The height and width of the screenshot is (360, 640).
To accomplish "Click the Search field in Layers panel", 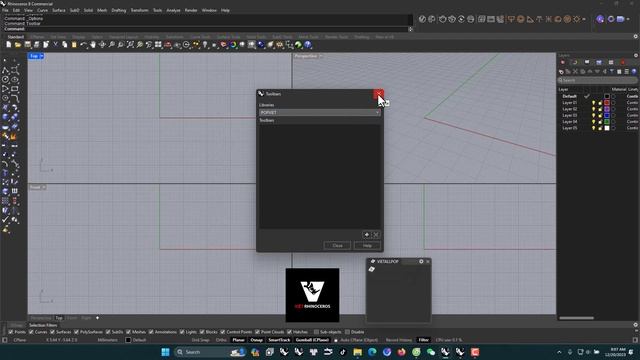I will 598,80.
